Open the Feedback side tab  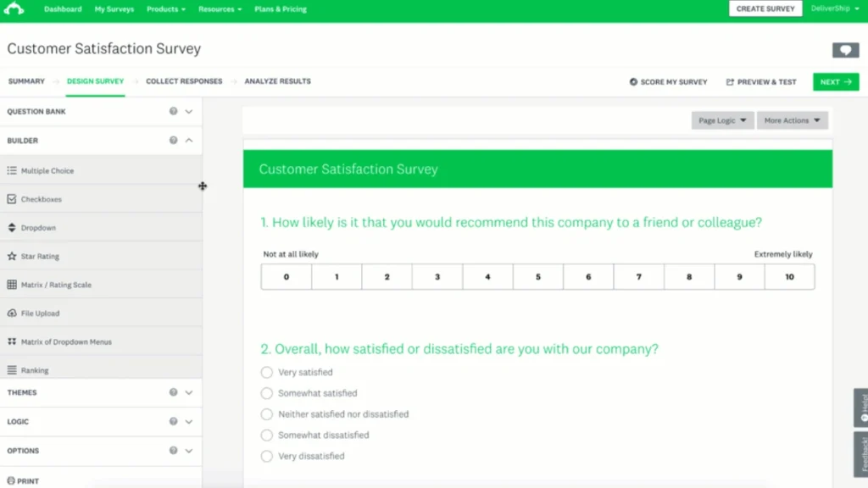click(x=861, y=454)
